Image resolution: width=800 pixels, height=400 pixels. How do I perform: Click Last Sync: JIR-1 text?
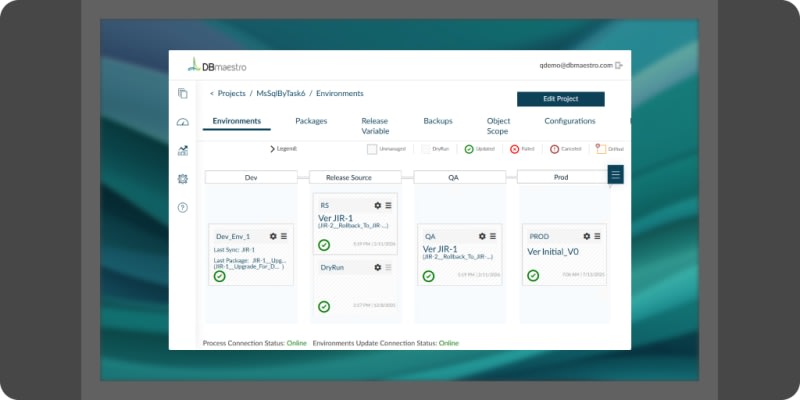[x=234, y=250]
